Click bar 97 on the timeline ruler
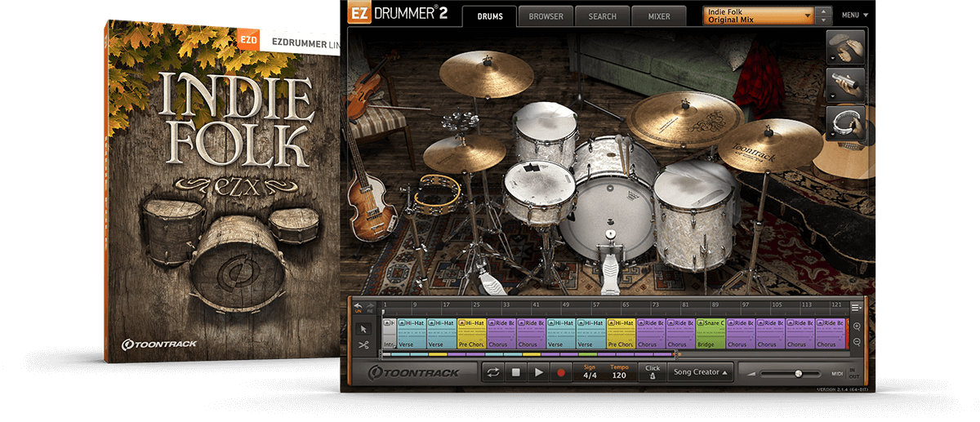This screenshot has width=980, height=422. (x=744, y=306)
